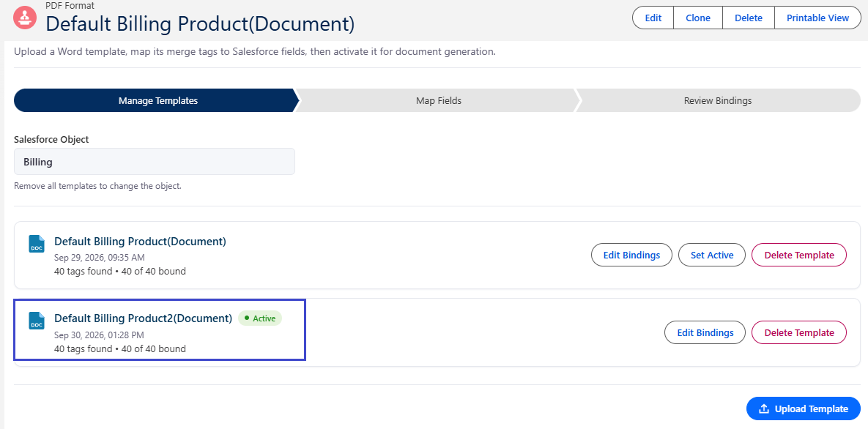Image resolution: width=868 pixels, height=429 pixels.
Task: Click the Salesforce Object field showing Billing
Action: [x=155, y=162]
